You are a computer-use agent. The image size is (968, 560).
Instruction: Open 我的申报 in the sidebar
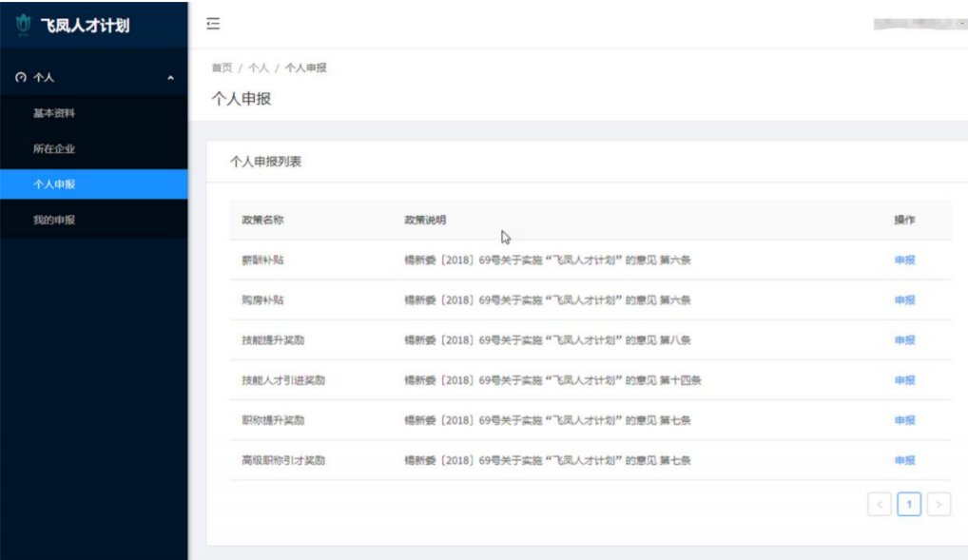pos(54,221)
